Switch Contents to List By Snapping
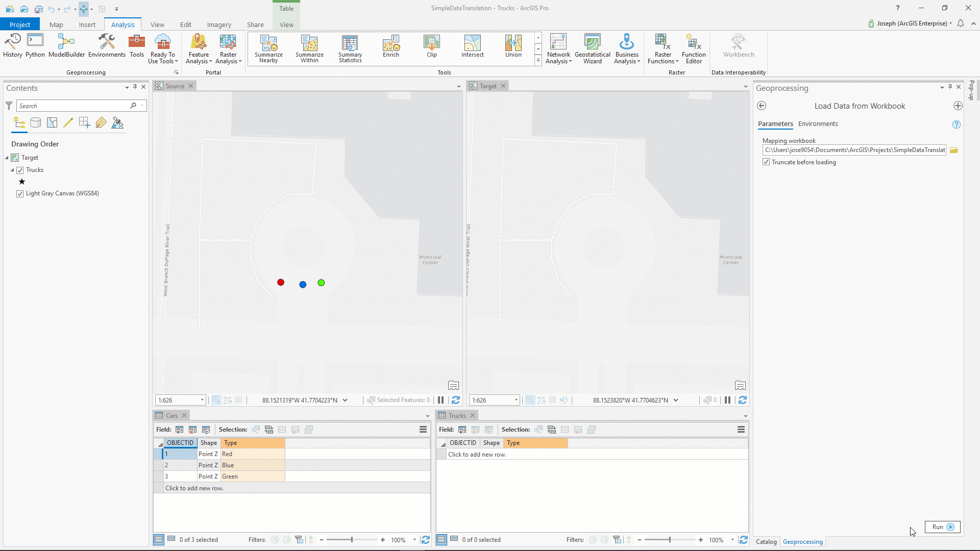The image size is (980, 551). (x=85, y=123)
